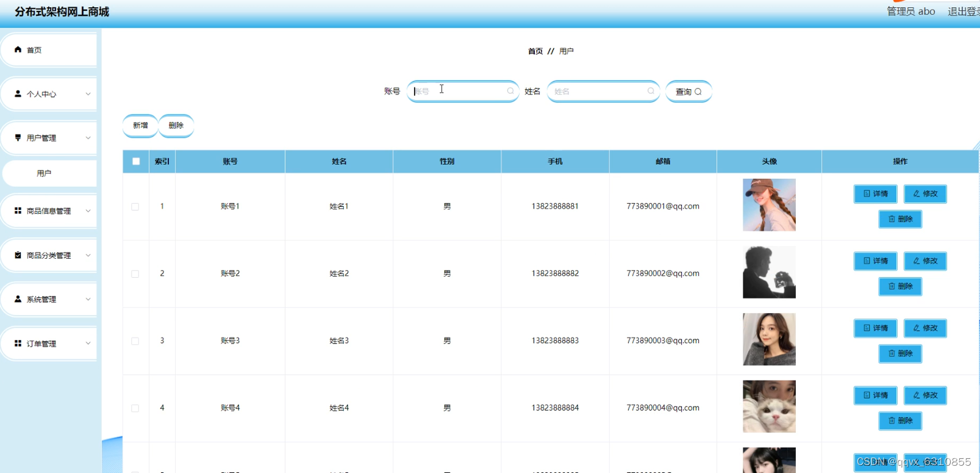Expand the 系统管理 chevron

click(88, 299)
